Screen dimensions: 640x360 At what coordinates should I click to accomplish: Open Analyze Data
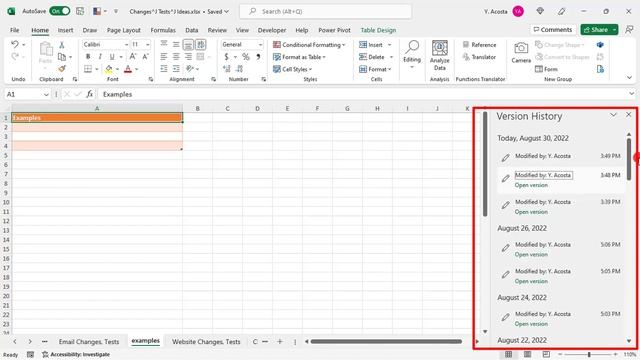pos(440,56)
